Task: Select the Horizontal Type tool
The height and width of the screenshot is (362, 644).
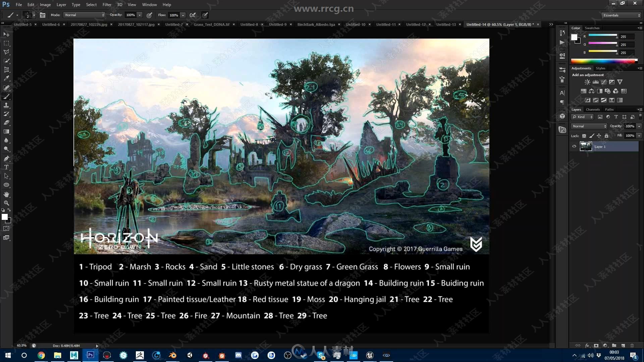Action: [x=6, y=167]
